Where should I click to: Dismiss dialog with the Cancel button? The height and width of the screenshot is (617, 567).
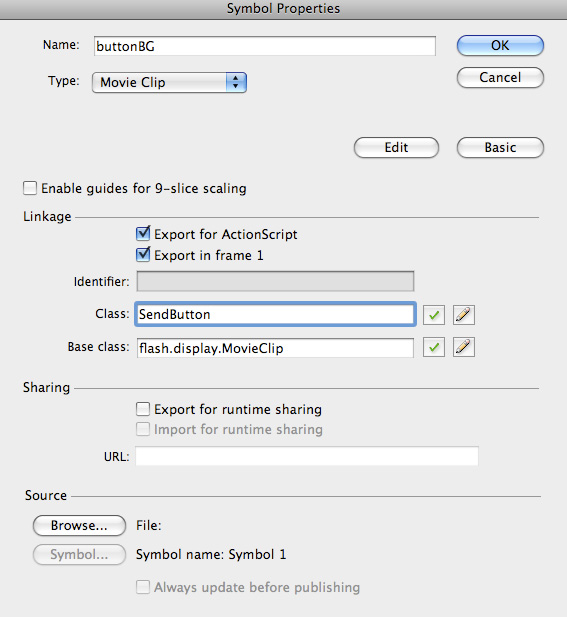(x=500, y=78)
